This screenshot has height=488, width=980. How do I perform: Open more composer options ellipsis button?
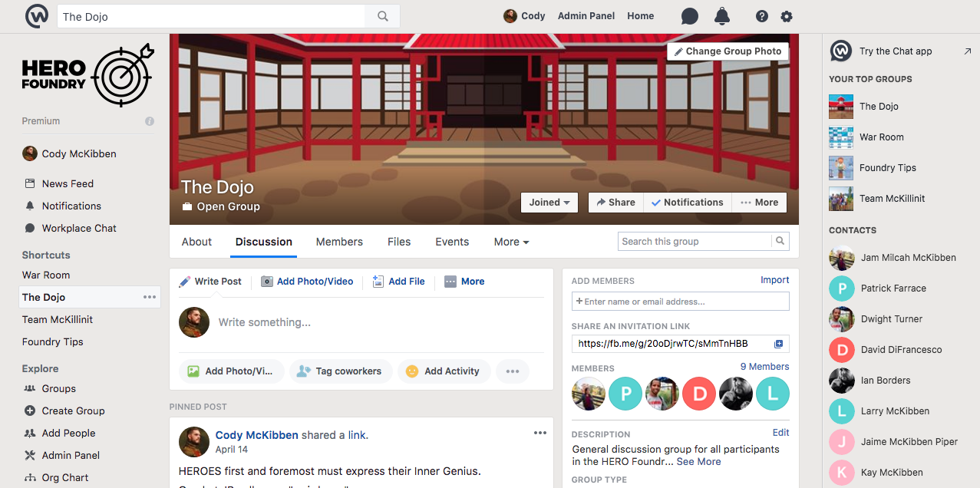click(513, 371)
